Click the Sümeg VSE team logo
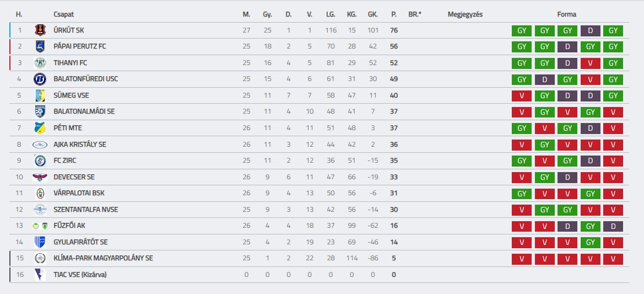644x294 pixels. click(40, 95)
